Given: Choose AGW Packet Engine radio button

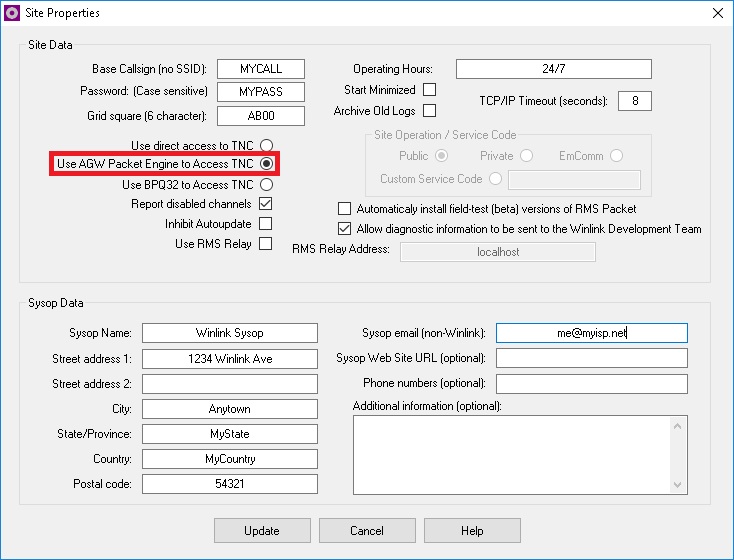Looking at the screenshot, I should click(x=266, y=164).
